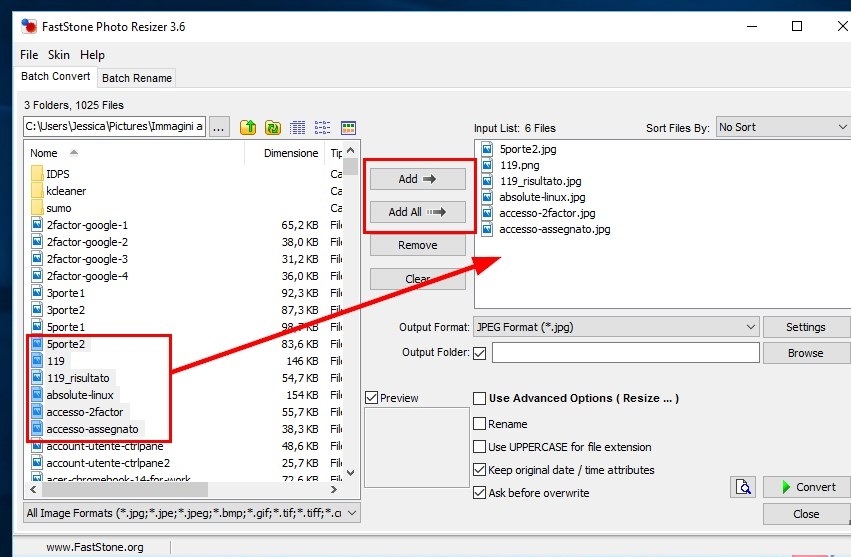Click the Remove button
This screenshot has height=557, width=852.
pyautogui.click(x=417, y=245)
